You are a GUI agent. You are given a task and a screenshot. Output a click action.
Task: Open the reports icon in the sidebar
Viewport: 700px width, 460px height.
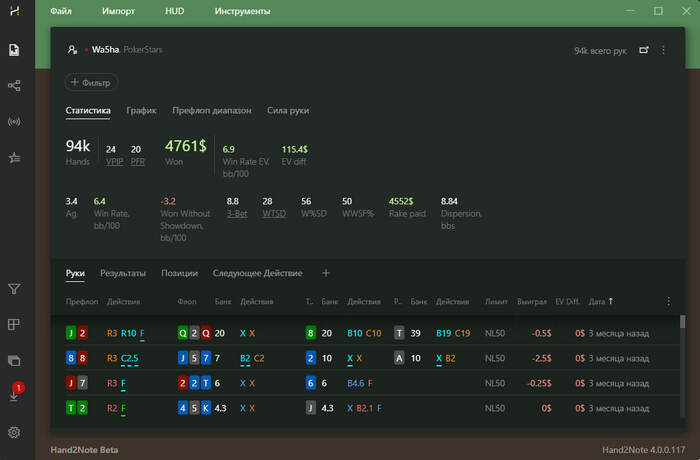[15, 50]
